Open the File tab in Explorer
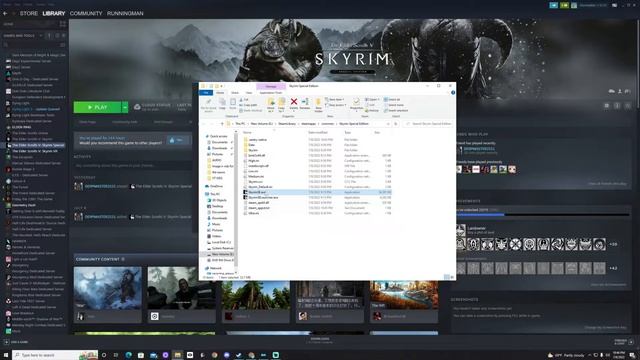 (x=206, y=93)
